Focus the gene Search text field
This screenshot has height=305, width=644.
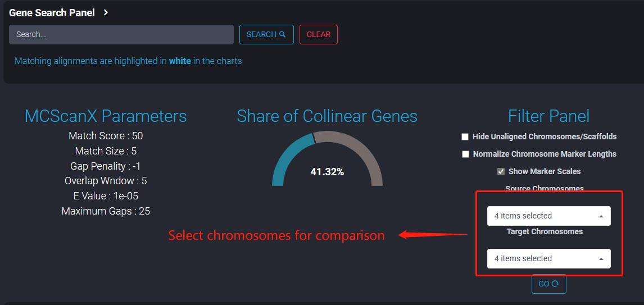click(x=121, y=34)
